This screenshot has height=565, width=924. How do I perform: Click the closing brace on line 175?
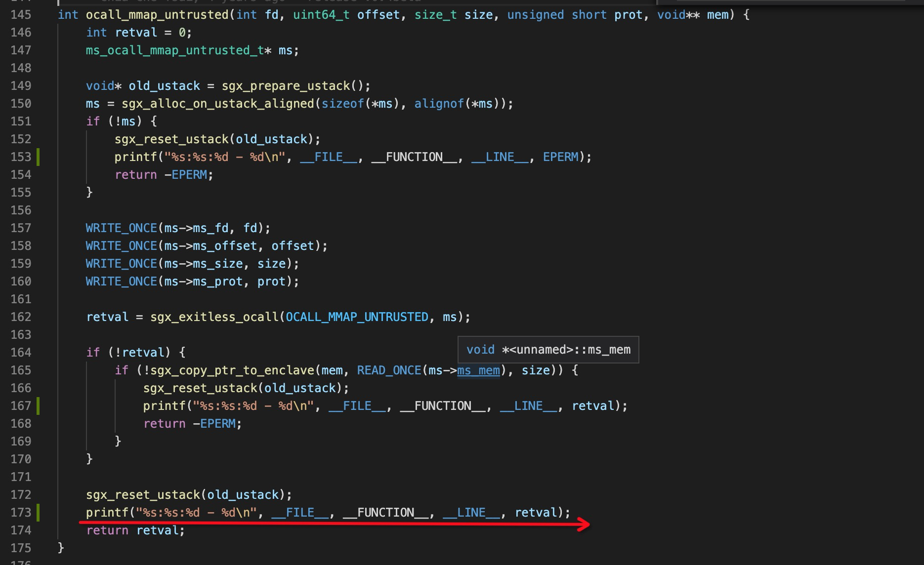click(x=61, y=548)
